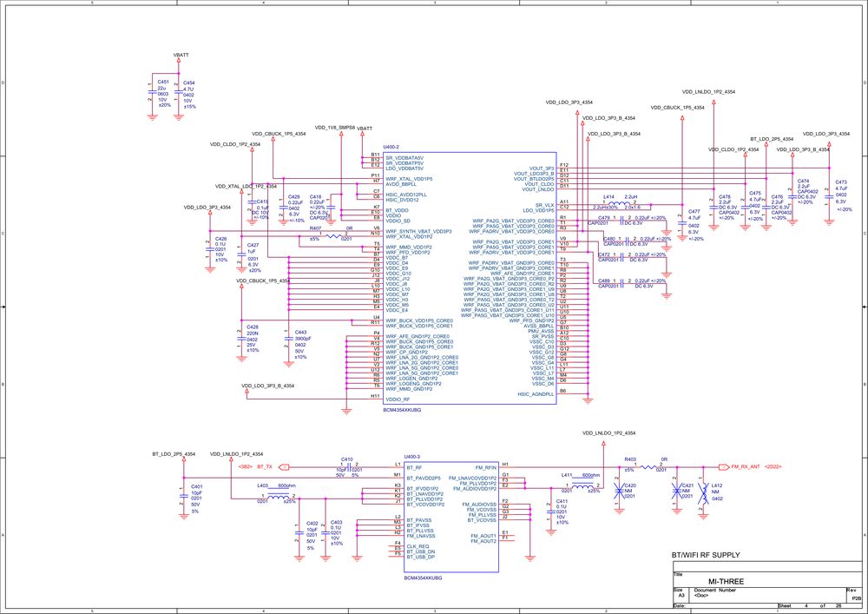
Task: Click pin name BT_VDDO
Action: [397, 210]
